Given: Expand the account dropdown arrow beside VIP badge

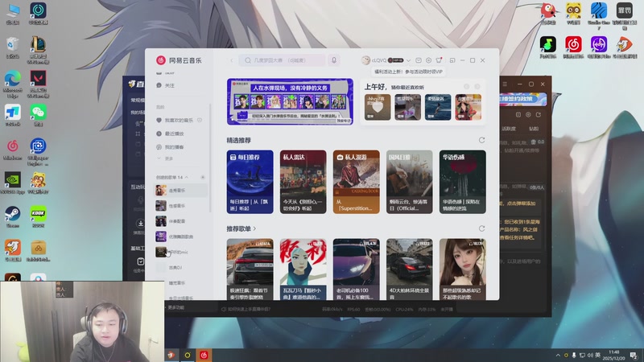Looking at the screenshot, I should click(x=409, y=60).
